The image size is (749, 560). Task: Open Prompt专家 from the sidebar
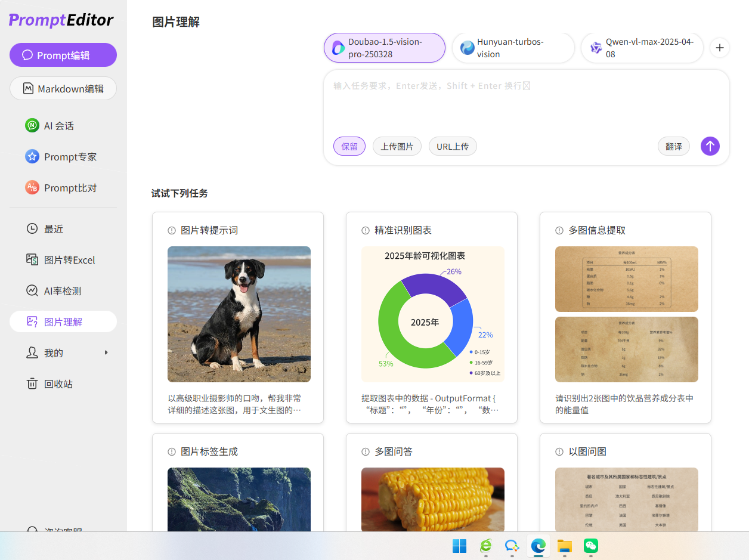pos(70,157)
